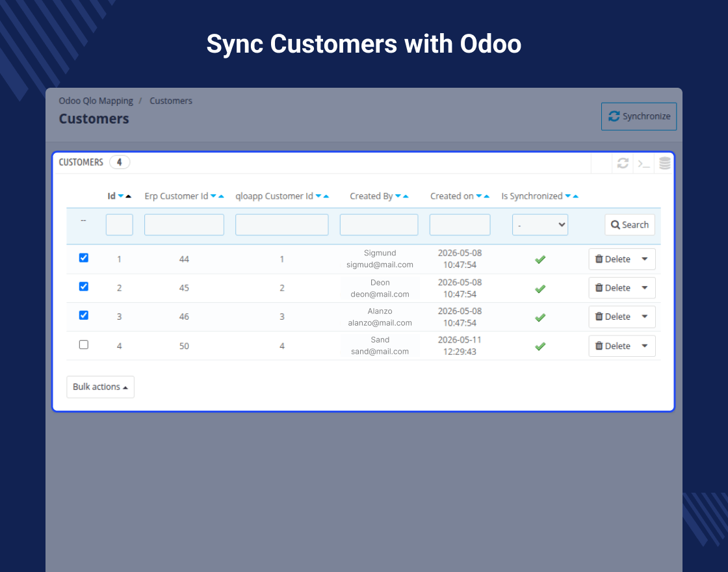This screenshot has height=572, width=728.
Task: Uncheck the Deon row checkbox
Action: click(84, 287)
